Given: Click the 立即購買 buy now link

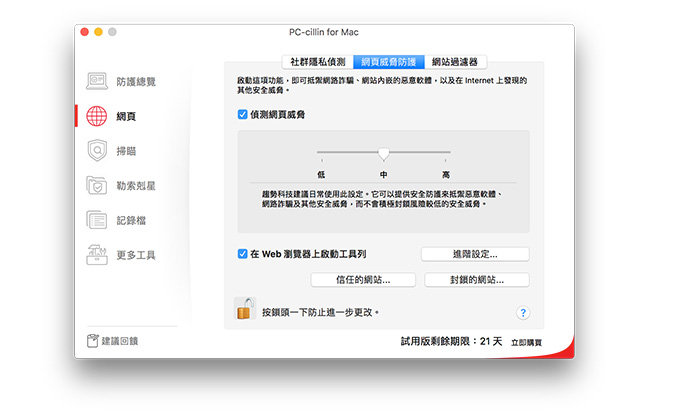Looking at the screenshot, I should [x=526, y=342].
